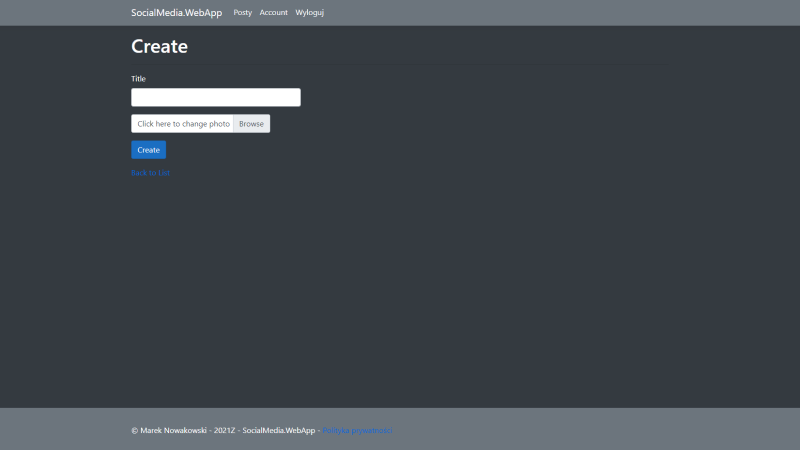Click the empty right side of footer bar
This screenshot has width=800, height=450.
point(600,430)
